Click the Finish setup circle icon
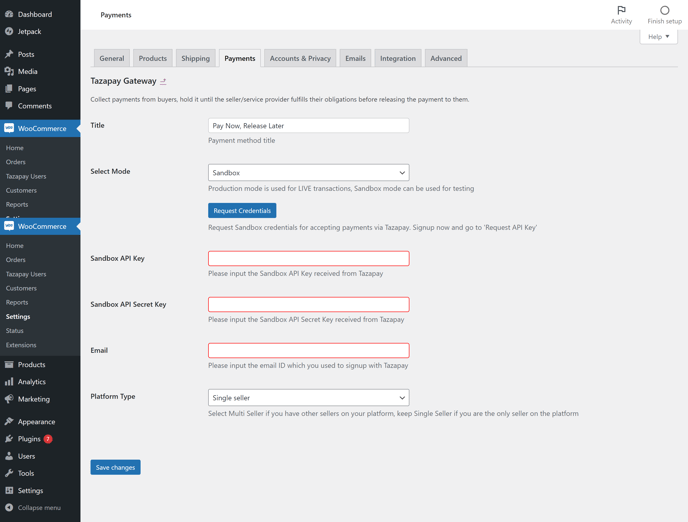Viewport: 688px width, 522px height. (665, 10)
